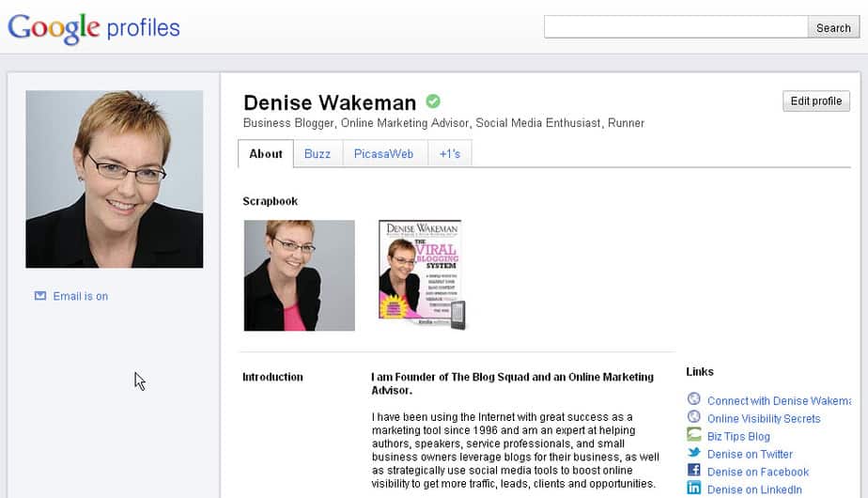Click the name Denise Wakeman heading

point(330,102)
